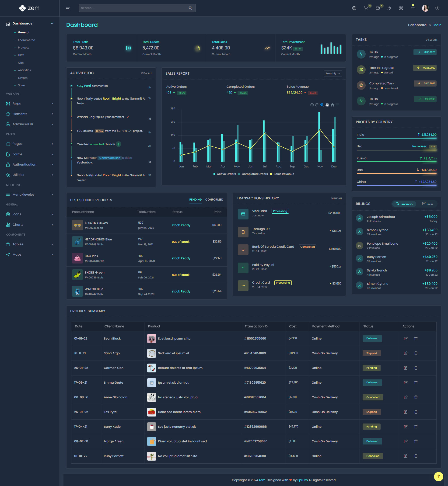Open the Monthly dropdown in Sales Report
This screenshot has width=448, height=486.
(x=332, y=73)
